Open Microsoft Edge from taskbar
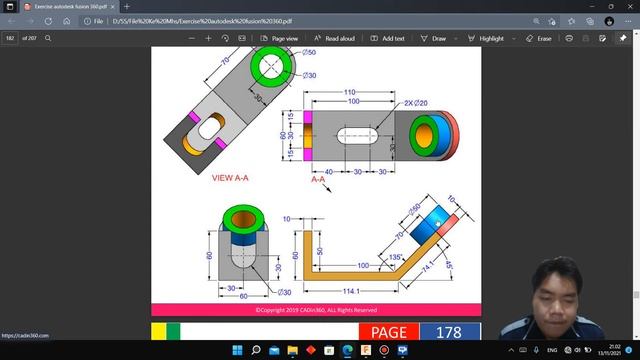640x360 pixels. point(347,350)
